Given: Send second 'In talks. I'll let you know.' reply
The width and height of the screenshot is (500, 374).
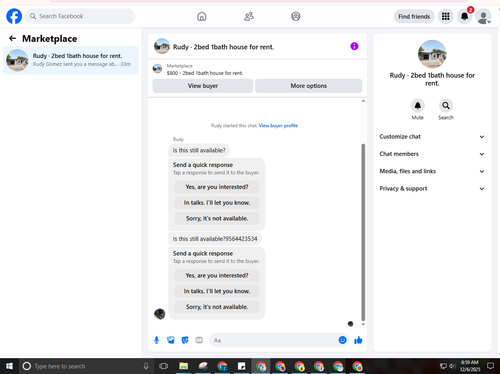Looking at the screenshot, I should 217,291.
